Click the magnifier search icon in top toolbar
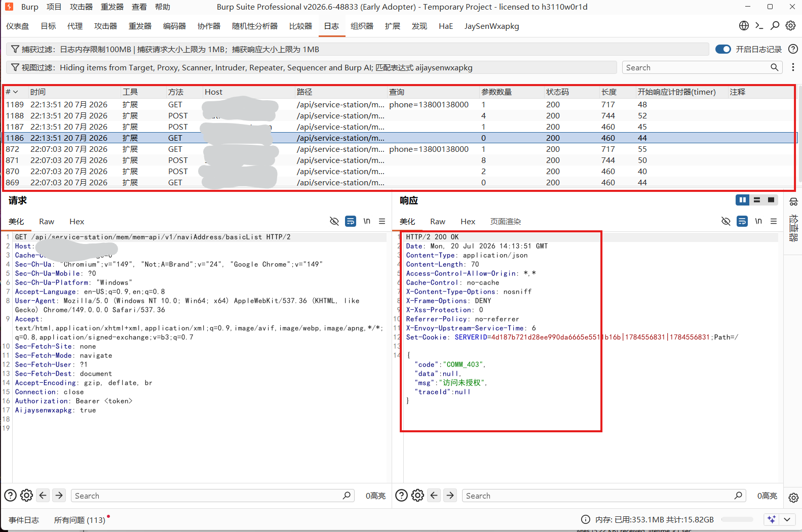802x532 pixels. pyautogui.click(x=775, y=26)
